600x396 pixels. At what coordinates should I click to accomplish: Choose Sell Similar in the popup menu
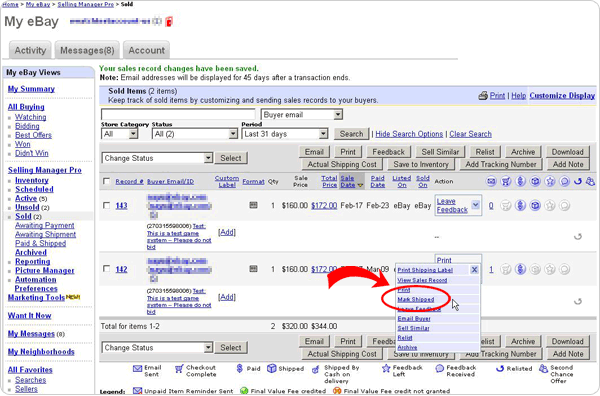[x=413, y=328]
